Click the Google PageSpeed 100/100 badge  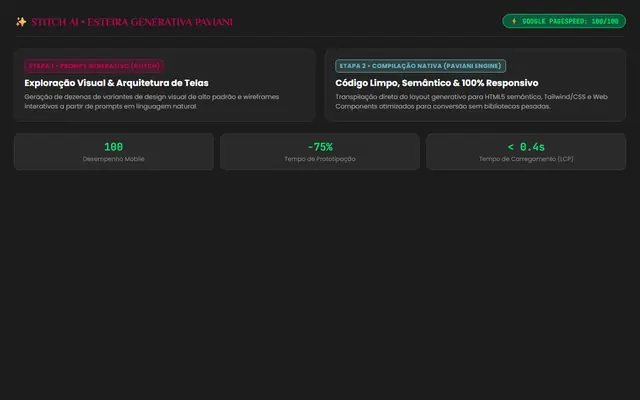tap(564, 21)
